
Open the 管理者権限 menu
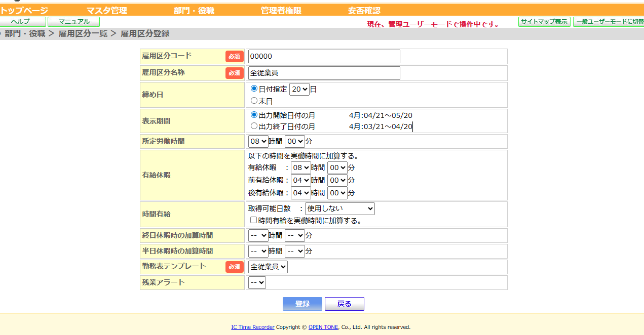coord(281,11)
